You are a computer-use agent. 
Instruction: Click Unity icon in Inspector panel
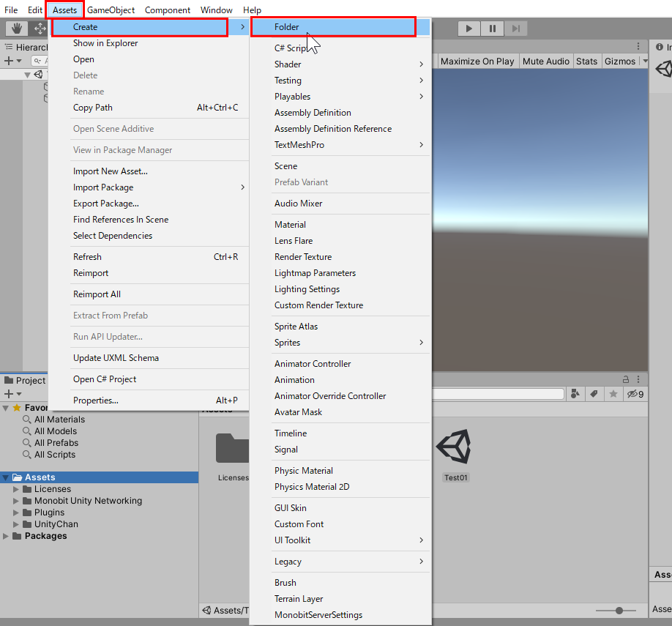point(664,69)
